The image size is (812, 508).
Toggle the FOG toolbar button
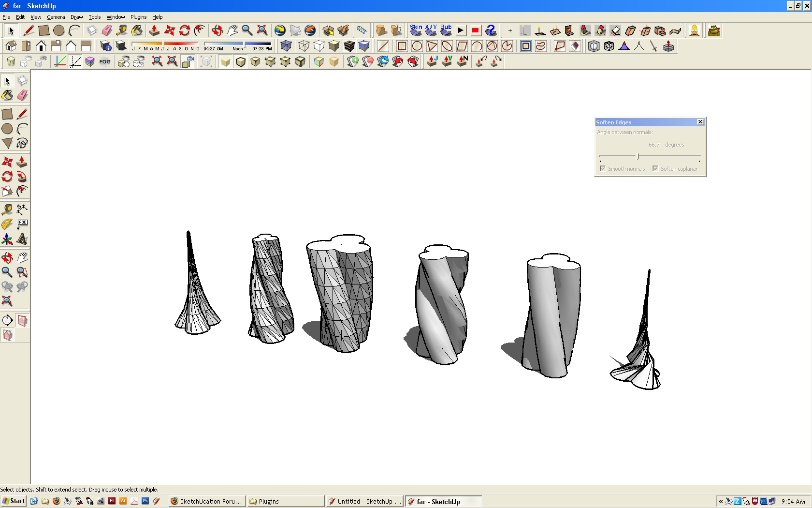click(105, 61)
